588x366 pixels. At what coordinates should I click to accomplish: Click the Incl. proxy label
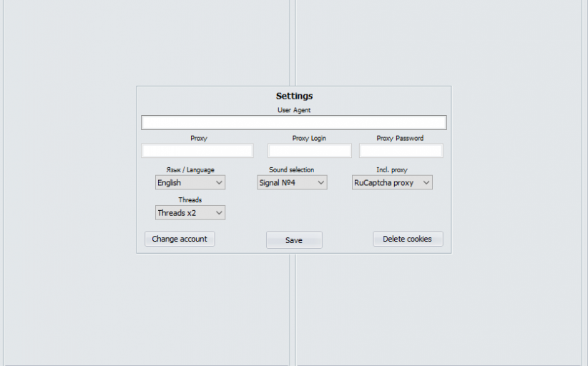392,170
